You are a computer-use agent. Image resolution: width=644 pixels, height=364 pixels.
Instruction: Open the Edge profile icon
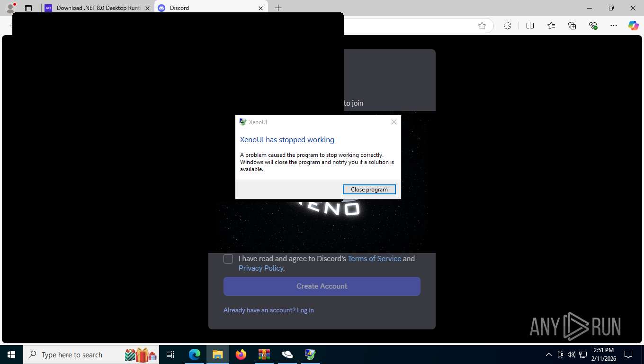click(x=10, y=8)
